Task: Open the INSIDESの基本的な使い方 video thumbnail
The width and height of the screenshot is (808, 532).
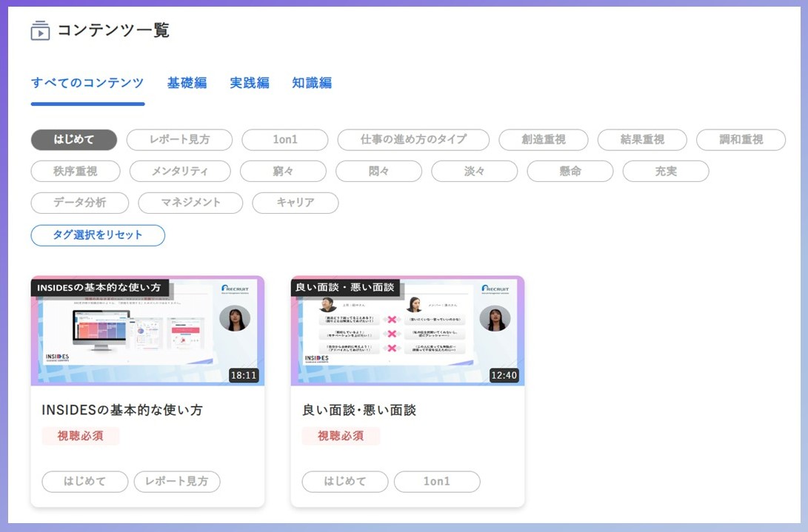Action: click(x=147, y=331)
